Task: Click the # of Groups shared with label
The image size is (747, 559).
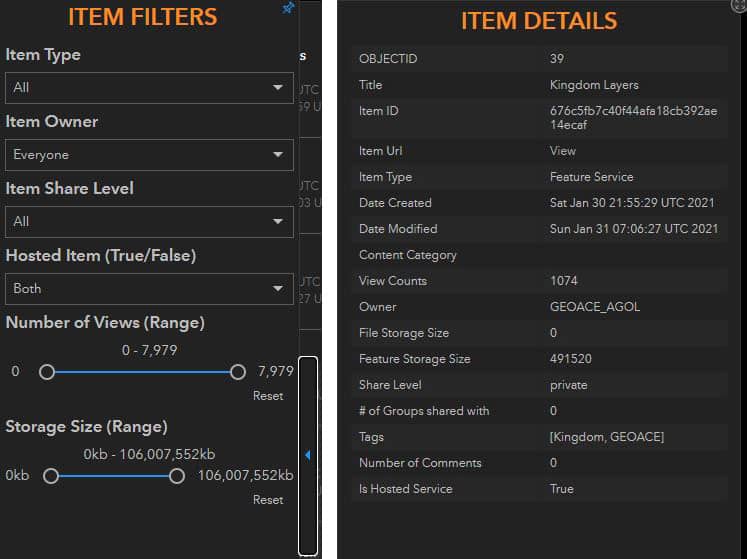Action: (424, 411)
